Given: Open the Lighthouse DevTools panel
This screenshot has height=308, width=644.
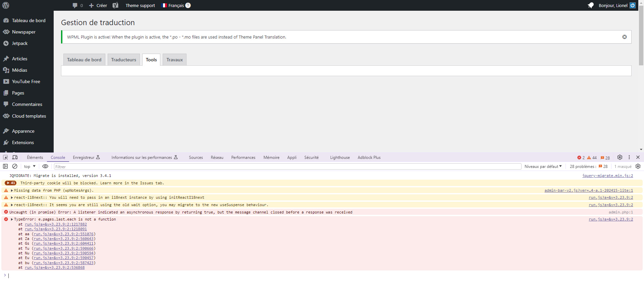Looking at the screenshot, I should pos(340,158).
